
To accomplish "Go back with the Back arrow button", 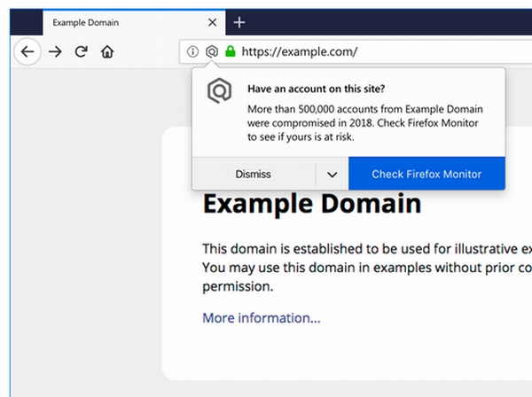I will 27,52.
